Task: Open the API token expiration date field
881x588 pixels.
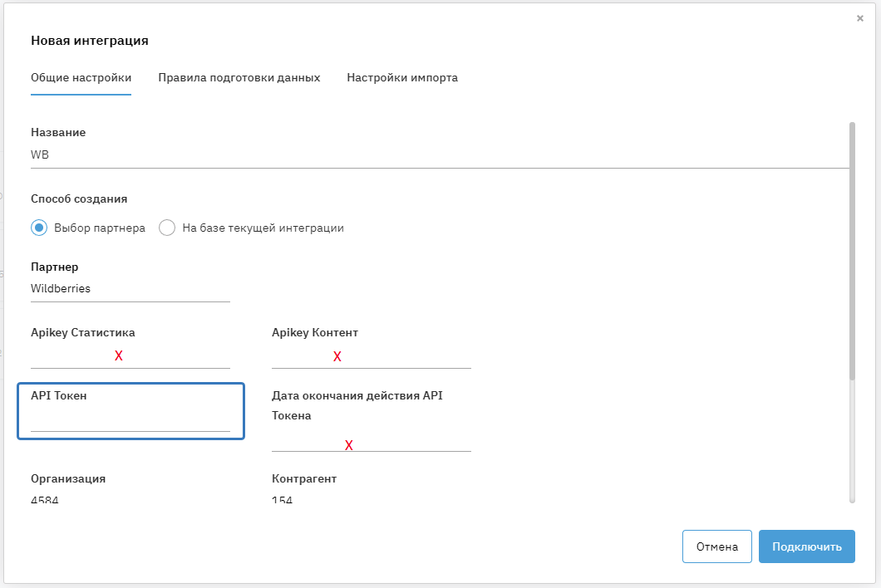Action: point(371,441)
